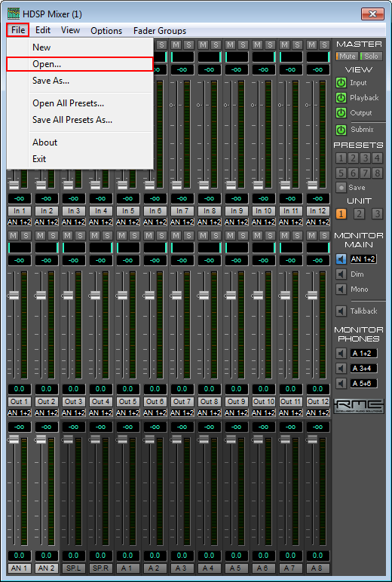
Task: Toggle the Monitor Main speaker icon
Action: tap(341, 259)
